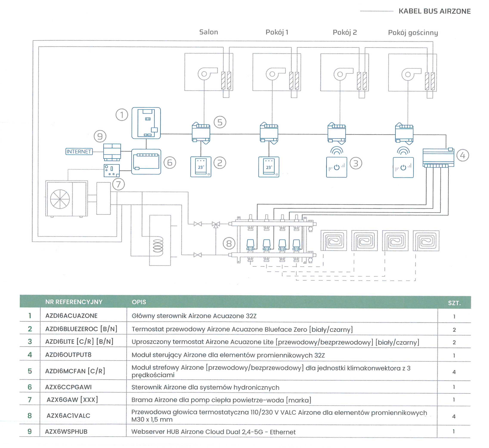
Task: Click the Salon room label
Action: coord(209,32)
